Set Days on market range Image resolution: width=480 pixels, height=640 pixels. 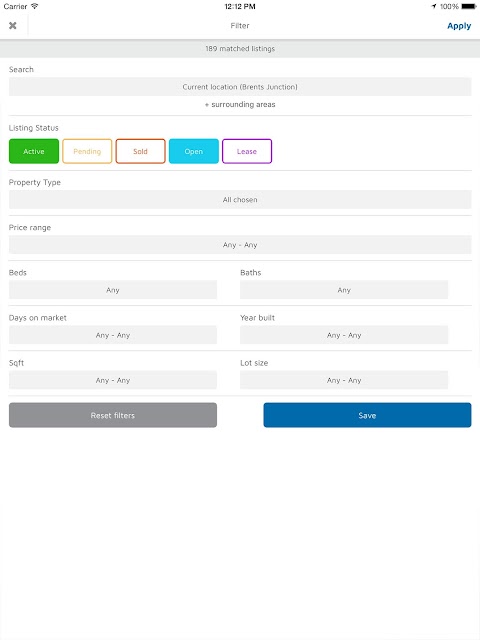113,335
